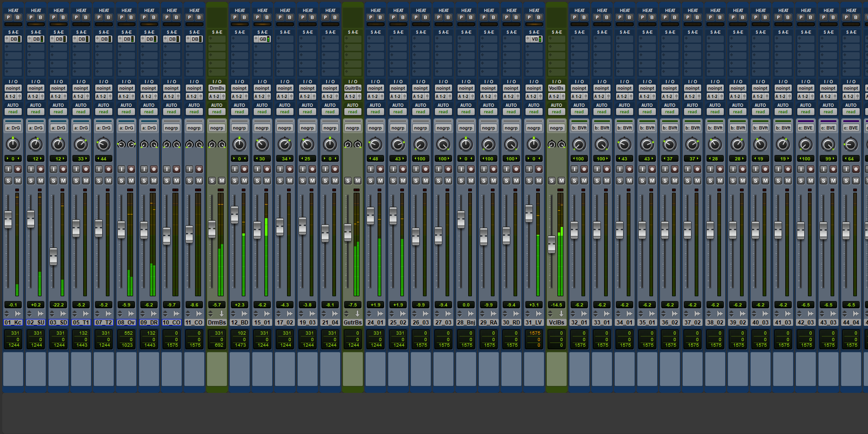Click the HEAT Pre button on track 40_03

point(756,18)
